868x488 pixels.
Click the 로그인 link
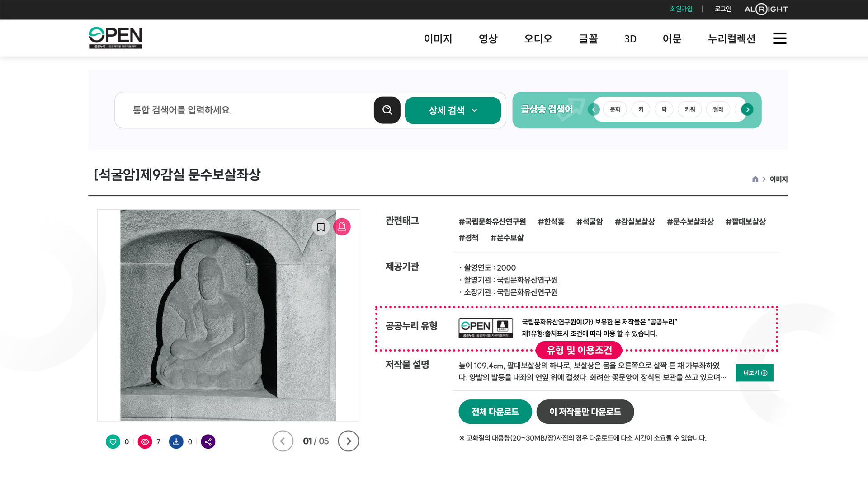coord(723,9)
